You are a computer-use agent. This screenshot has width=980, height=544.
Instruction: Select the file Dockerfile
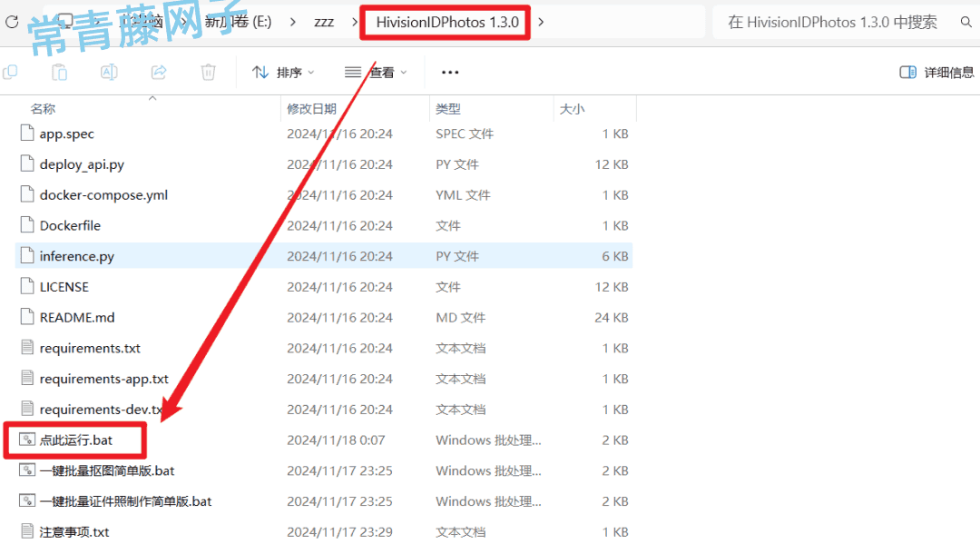click(x=70, y=226)
